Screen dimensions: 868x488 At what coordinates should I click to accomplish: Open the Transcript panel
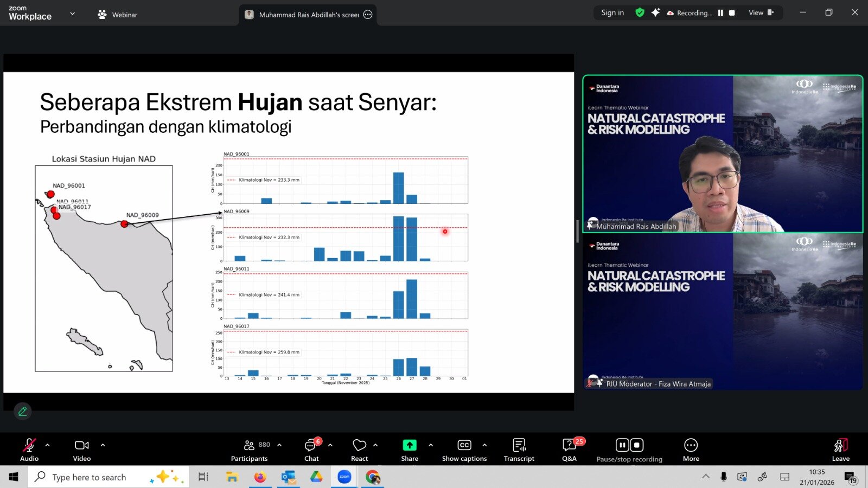point(519,450)
